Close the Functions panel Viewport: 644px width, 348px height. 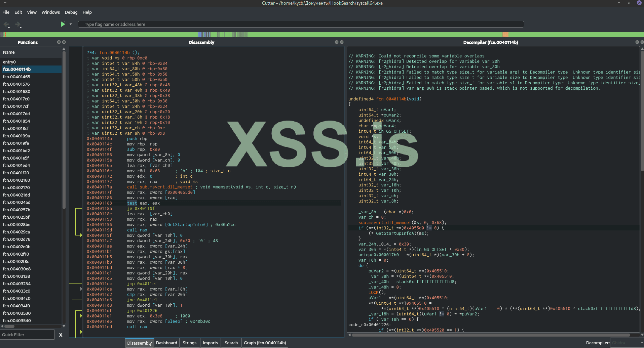point(64,42)
